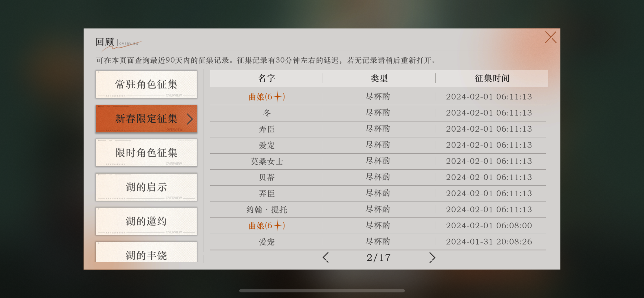Close the 回顾 overview dialog
Screen dimensions: 644x298
[550, 38]
